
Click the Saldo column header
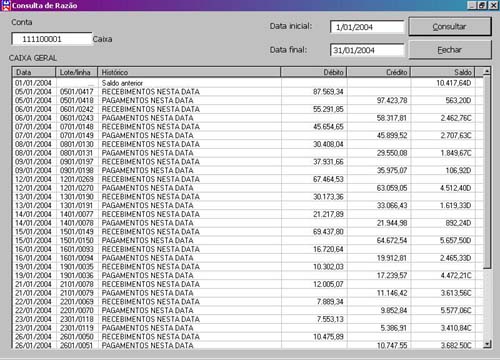tap(443, 72)
